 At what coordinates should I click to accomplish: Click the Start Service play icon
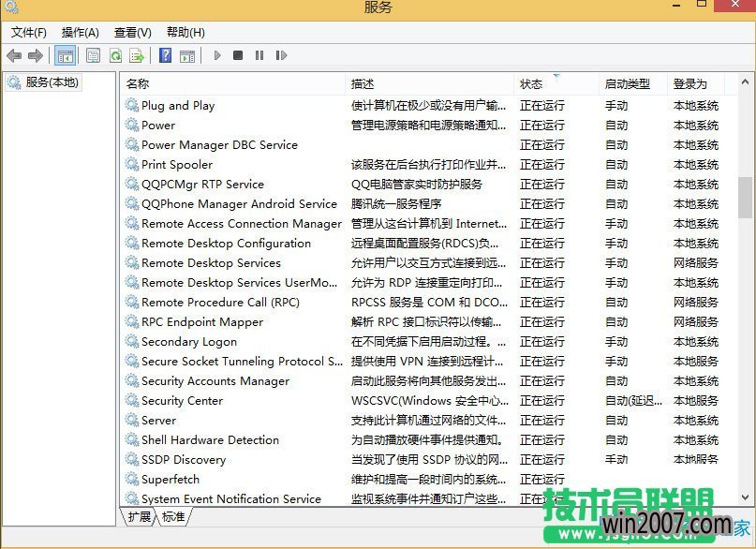click(x=217, y=55)
